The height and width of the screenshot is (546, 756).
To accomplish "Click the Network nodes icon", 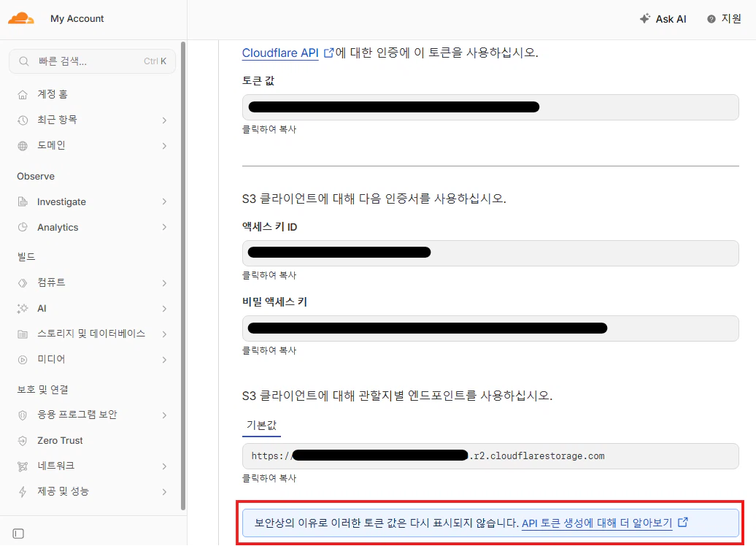I will point(23,466).
